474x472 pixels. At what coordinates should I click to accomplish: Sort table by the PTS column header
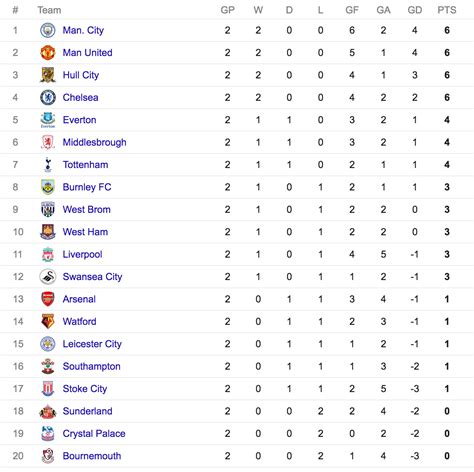[x=447, y=10]
